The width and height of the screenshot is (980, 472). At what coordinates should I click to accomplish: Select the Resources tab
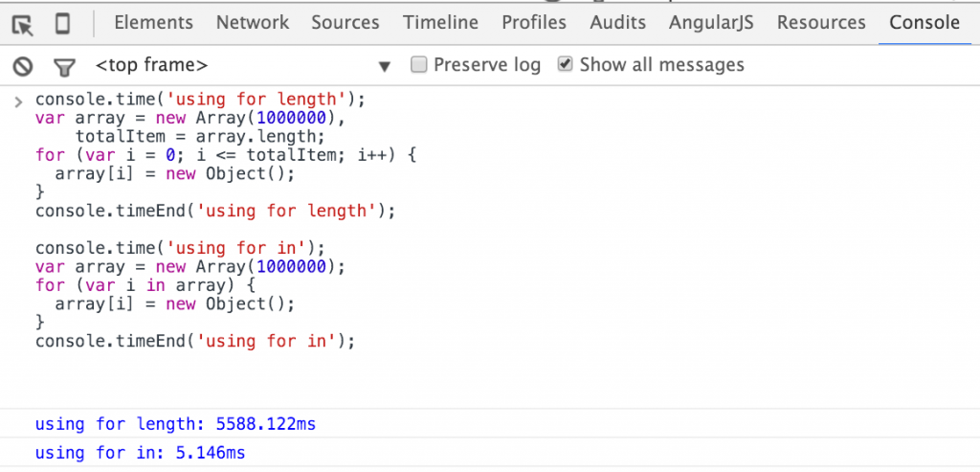coord(821,23)
